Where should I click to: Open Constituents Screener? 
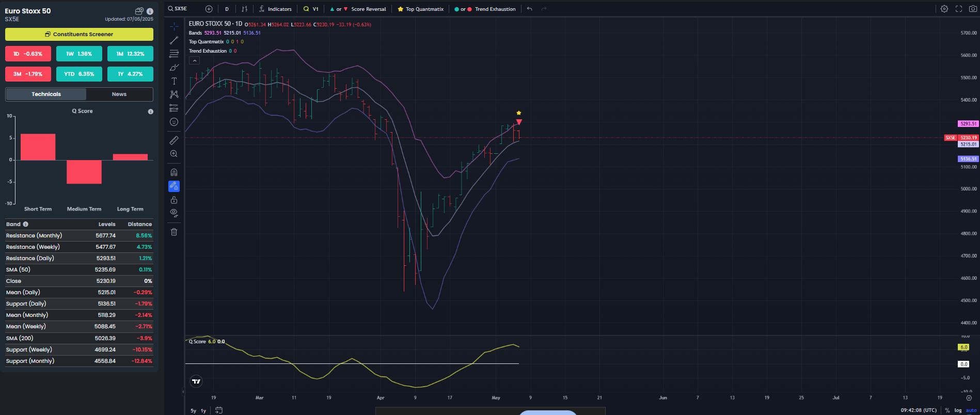point(79,34)
